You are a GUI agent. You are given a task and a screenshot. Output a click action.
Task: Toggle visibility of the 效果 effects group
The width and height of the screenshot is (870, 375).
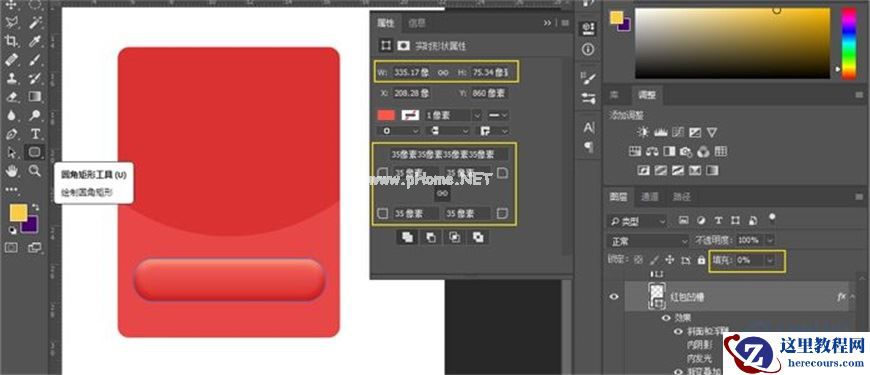click(666, 318)
